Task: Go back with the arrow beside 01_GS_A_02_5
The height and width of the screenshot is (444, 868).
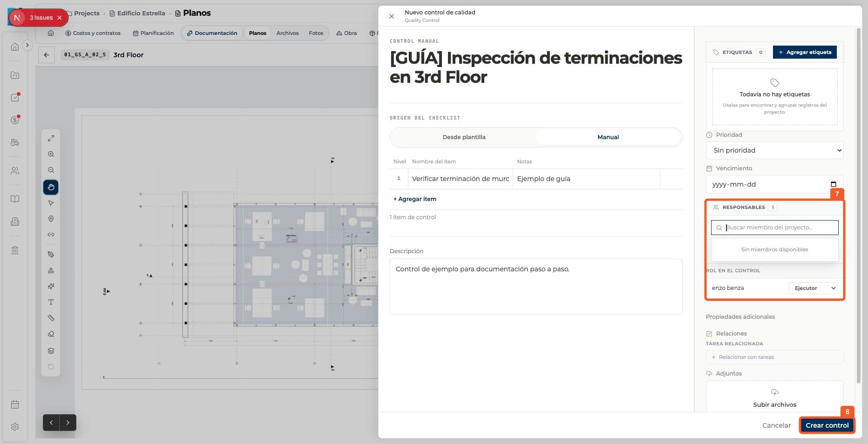Action: point(47,55)
